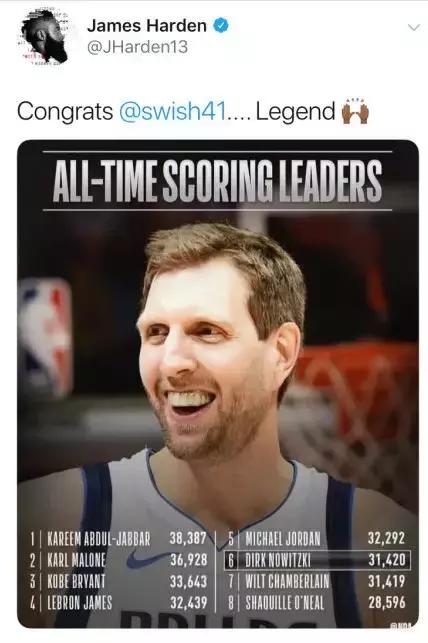Click the @NBA watermark in image corner
Viewport: 428px width, 643px height.
(401, 625)
